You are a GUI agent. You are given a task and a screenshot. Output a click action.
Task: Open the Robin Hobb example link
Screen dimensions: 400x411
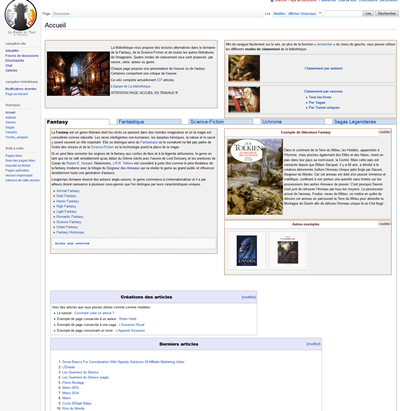(x=128, y=319)
